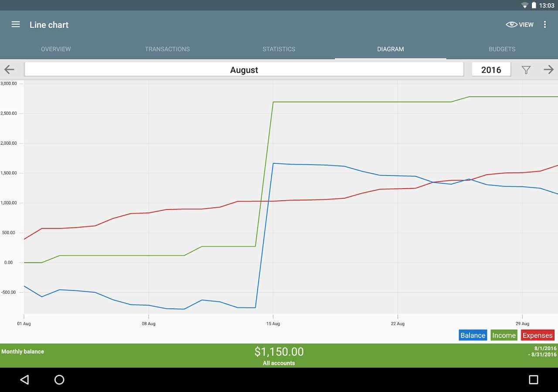The height and width of the screenshot is (392, 558).
Task: Open the August month selector
Action: pos(244,70)
